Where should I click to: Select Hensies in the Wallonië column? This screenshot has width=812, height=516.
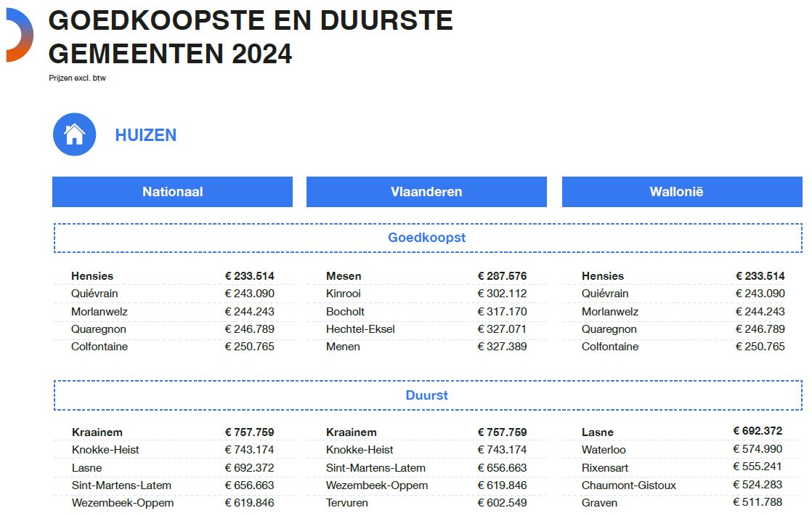click(603, 276)
